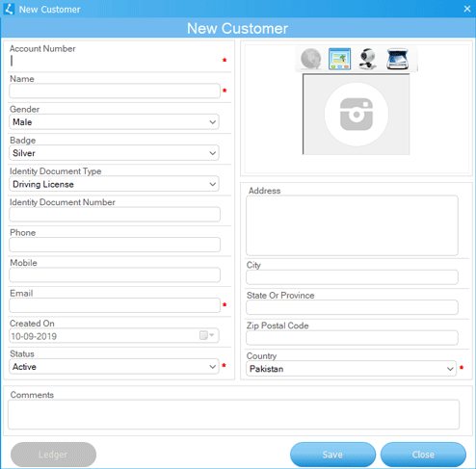Open the Badge dropdown showing Silver
The height and width of the screenshot is (469, 476).
point(114,153)
